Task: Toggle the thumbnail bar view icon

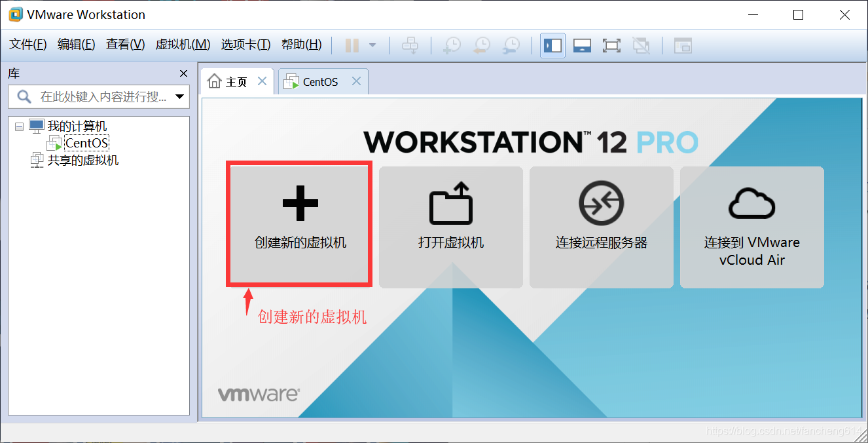Action: click(x=583, y=45)
